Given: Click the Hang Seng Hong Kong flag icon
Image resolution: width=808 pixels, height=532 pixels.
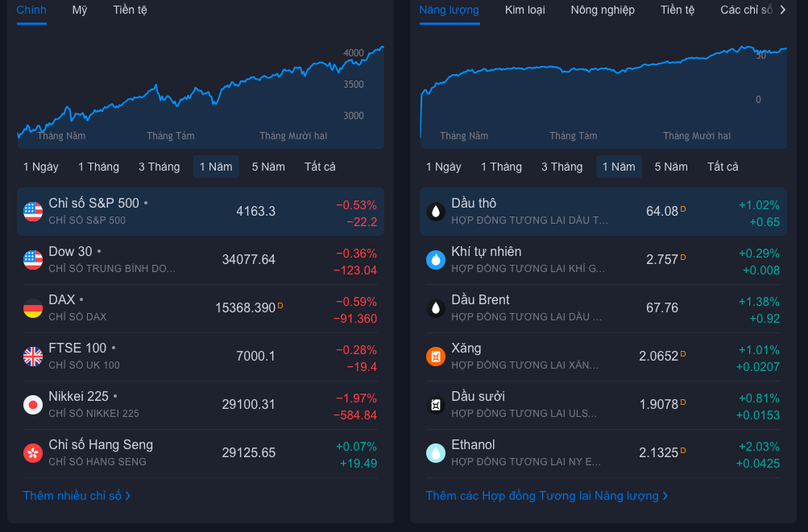Looking at the screenshot, I should tap(33, 453).
